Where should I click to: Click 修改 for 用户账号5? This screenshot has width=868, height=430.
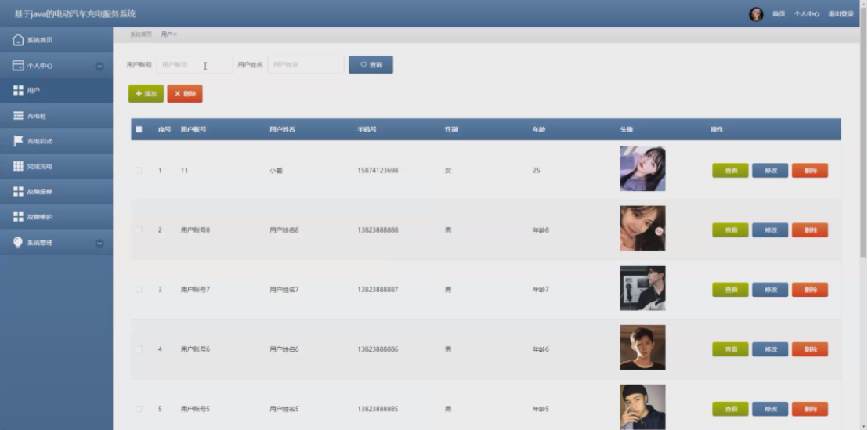(770, 409)
